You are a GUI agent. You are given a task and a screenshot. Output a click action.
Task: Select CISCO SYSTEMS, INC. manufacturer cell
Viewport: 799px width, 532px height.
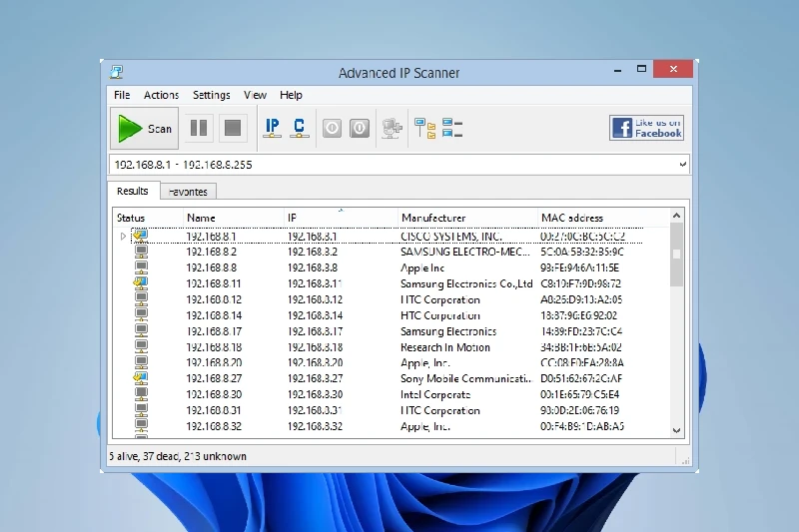[x=451, y=237]
